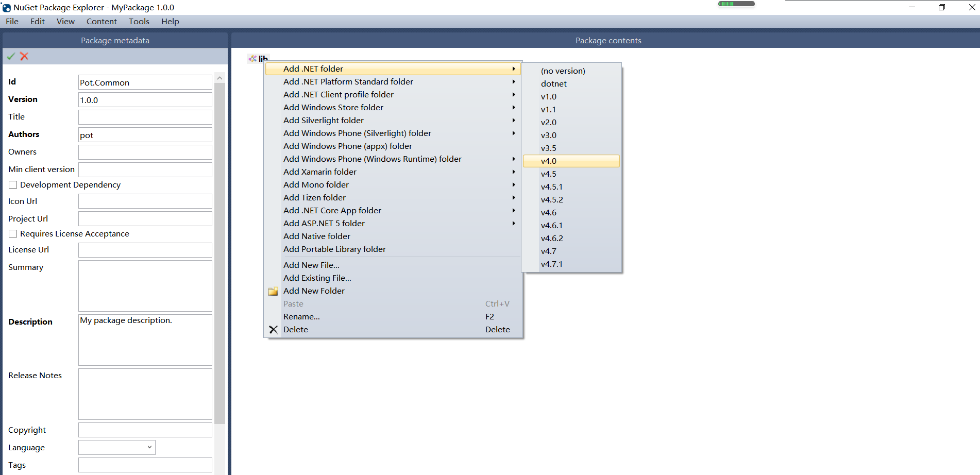Open the Help menu

[170, 22]
